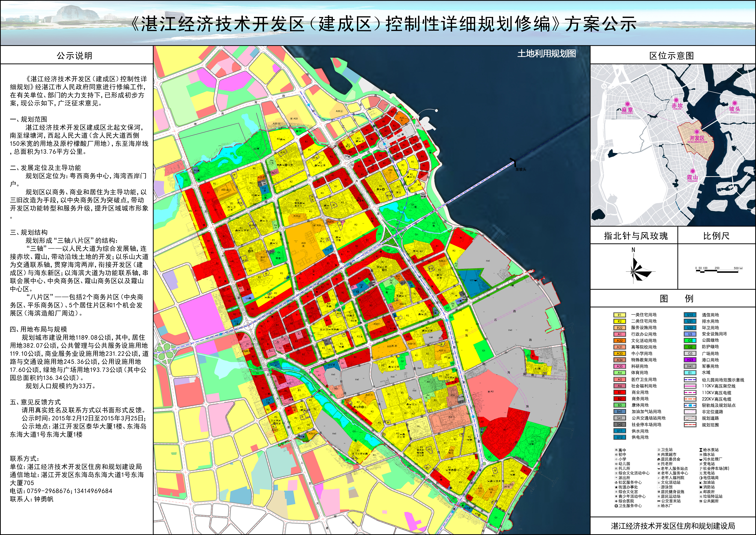Click the 公交首末站 bus icon
Image resolution: width=756 pixels, height=535 pixels.
click(x=659, y=501)
